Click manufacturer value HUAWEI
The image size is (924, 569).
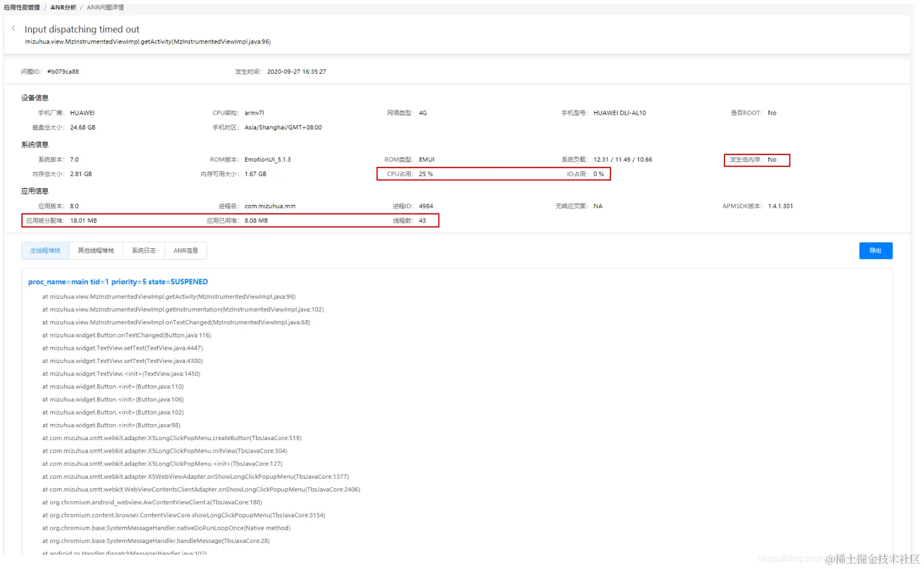coord(83,113)
